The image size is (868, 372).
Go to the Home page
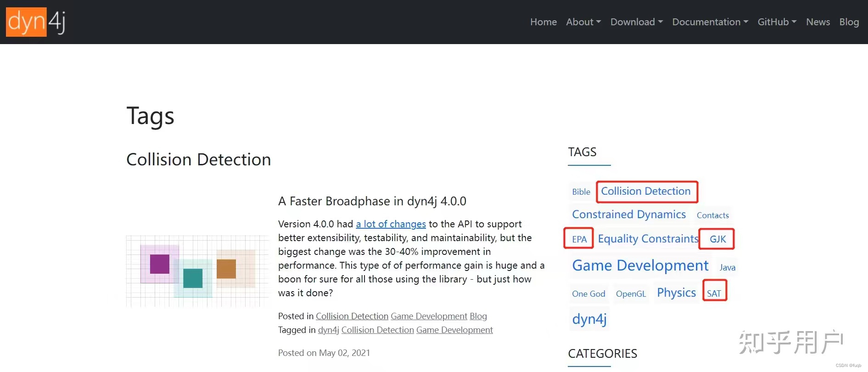pos(543,22)
